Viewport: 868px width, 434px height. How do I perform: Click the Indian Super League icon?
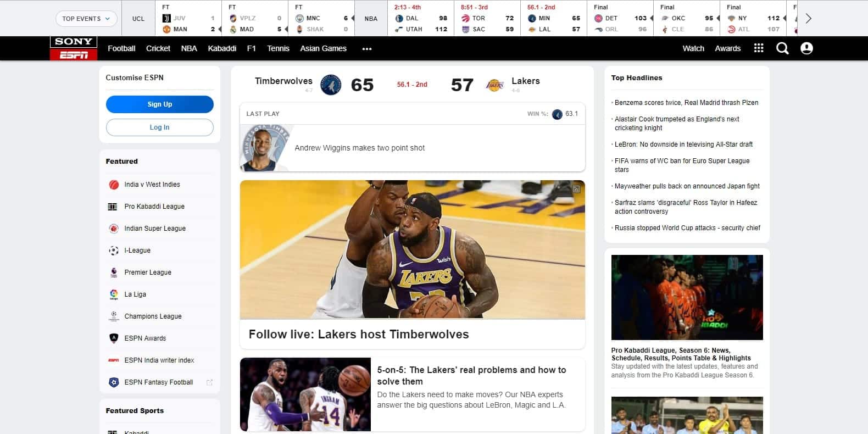point(114,229)
